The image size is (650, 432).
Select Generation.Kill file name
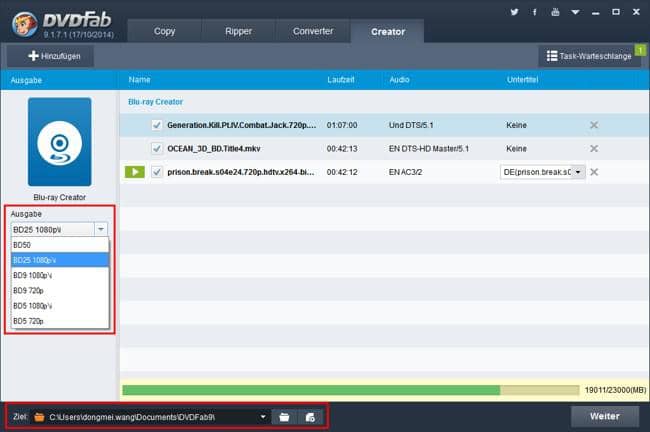242,125
